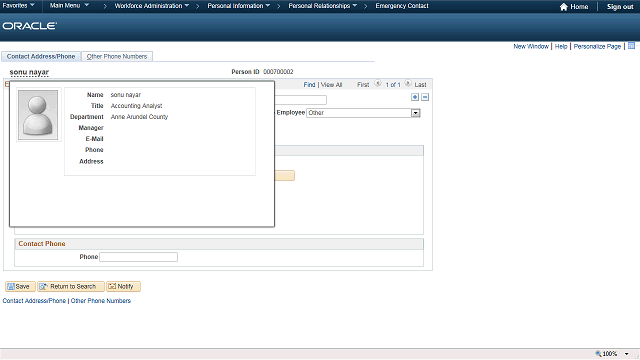Delete row with the minus icon
The image size is (640, 360).
pos(425,97)
